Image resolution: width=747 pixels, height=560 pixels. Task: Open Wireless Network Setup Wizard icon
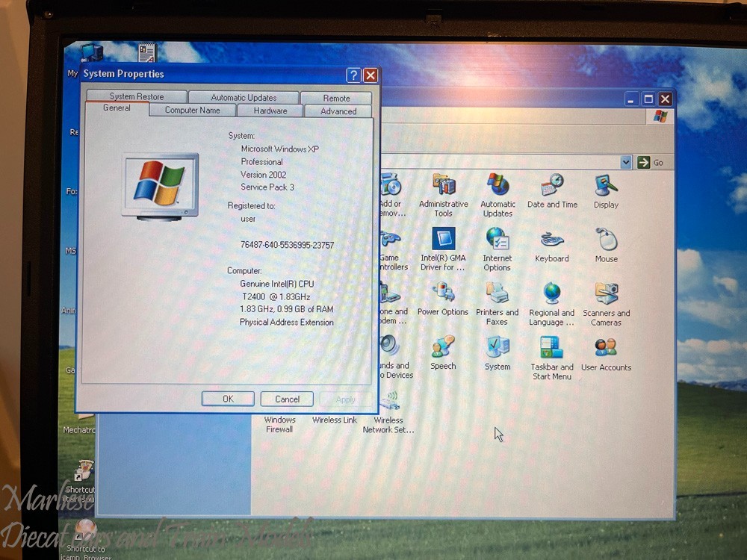(388, 412)
